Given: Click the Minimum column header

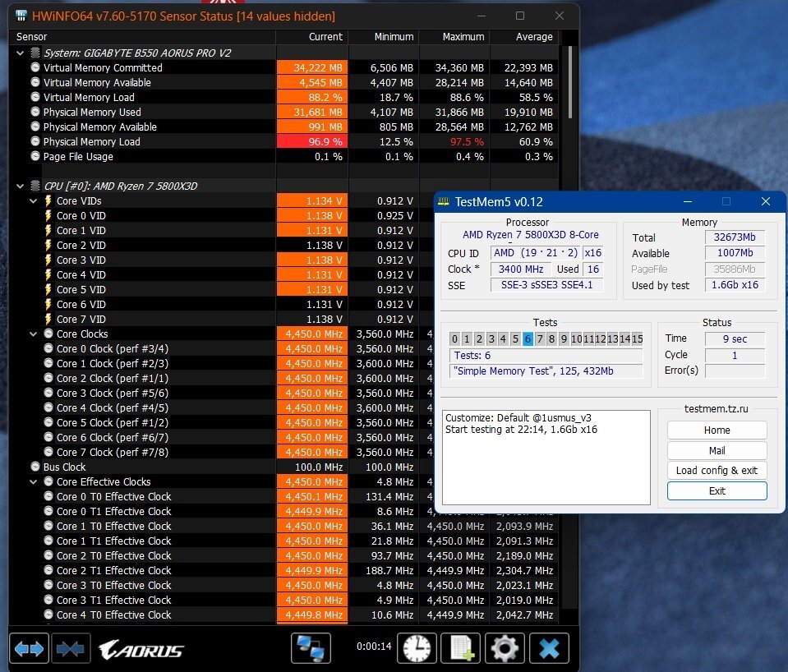Looking at the screenshot, I should (384, 37).
